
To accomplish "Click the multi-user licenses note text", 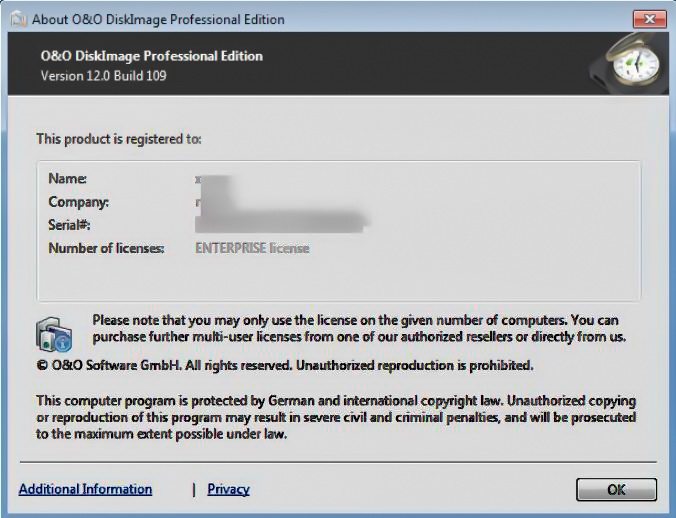I will 359,328.
